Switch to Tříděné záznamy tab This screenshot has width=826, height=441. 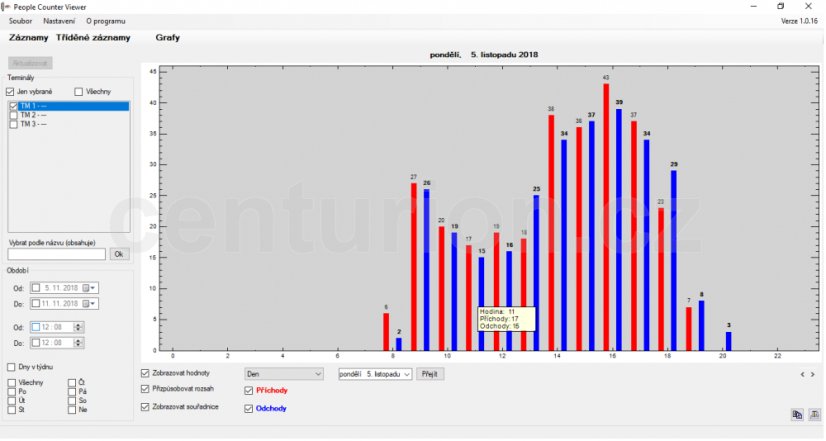[93, 38]
